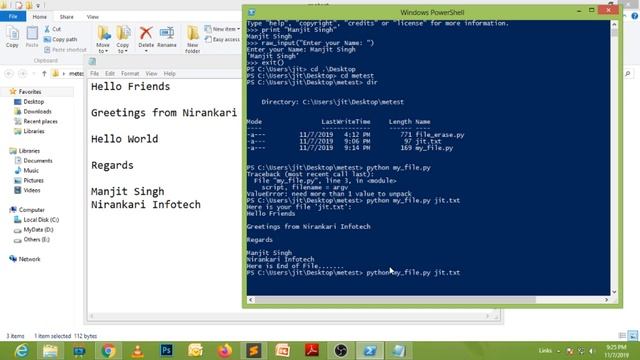Click Paste shortcut in the ribbon
The width and height of the screenshot is (640, 360).
point(65,49)
